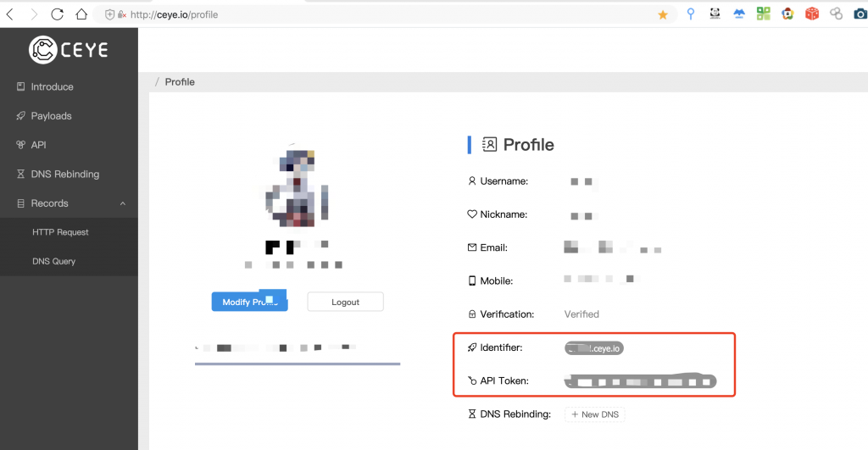Click the Mobile phone icon
This screenshot has height=450, width=868.
pos(471,281)
